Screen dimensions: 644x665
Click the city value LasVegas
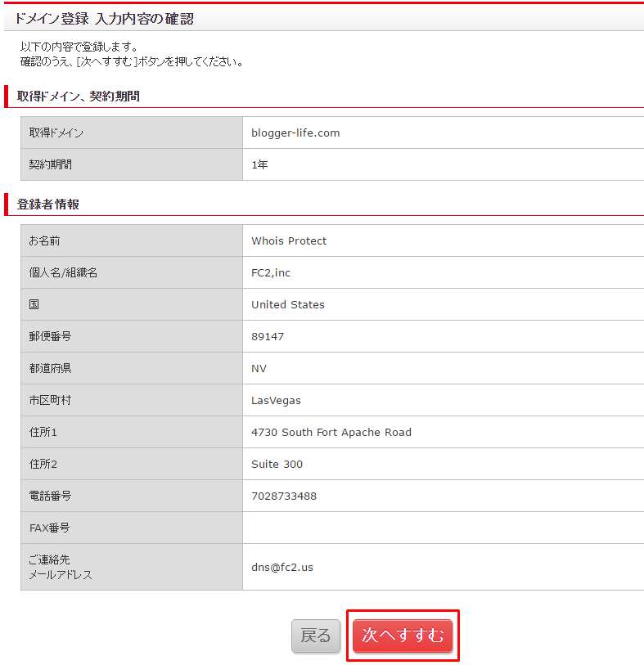click(276, 400)
